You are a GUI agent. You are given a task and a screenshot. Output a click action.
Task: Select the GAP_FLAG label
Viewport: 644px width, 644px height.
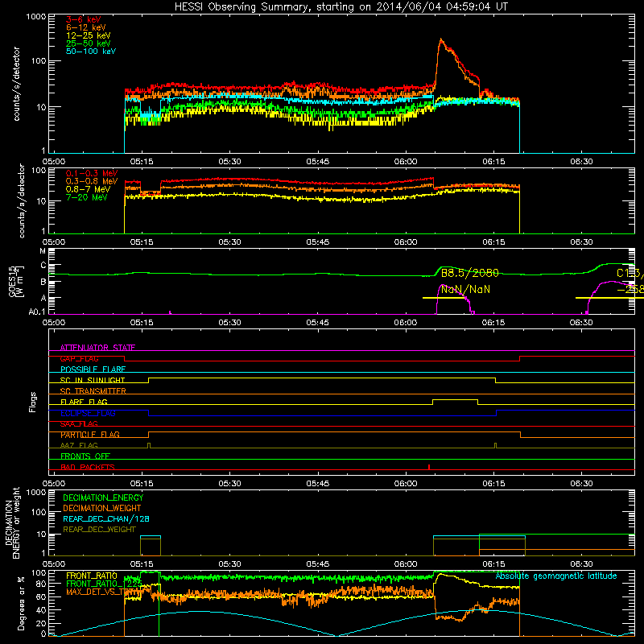point(79,358)
